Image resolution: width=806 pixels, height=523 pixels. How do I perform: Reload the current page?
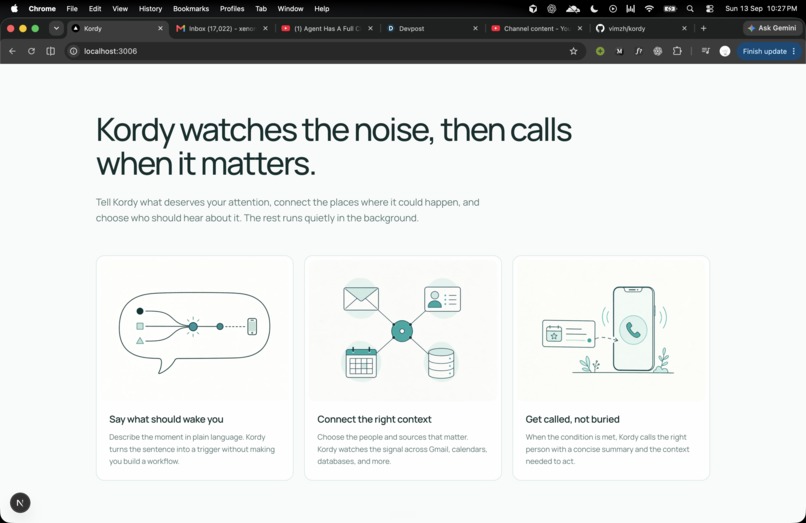[31, 51]
